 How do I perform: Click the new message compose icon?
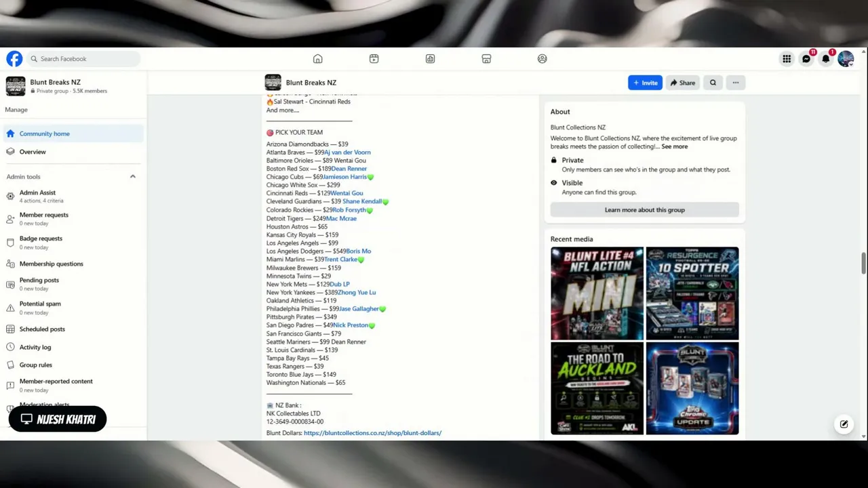tap(844, 424)
